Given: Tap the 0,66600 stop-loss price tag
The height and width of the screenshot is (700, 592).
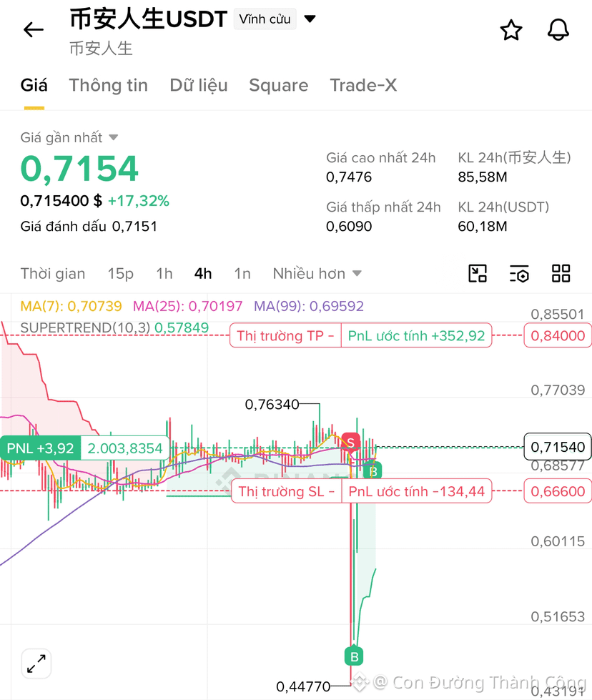Looking at the screenshot, I should (558, 491).
